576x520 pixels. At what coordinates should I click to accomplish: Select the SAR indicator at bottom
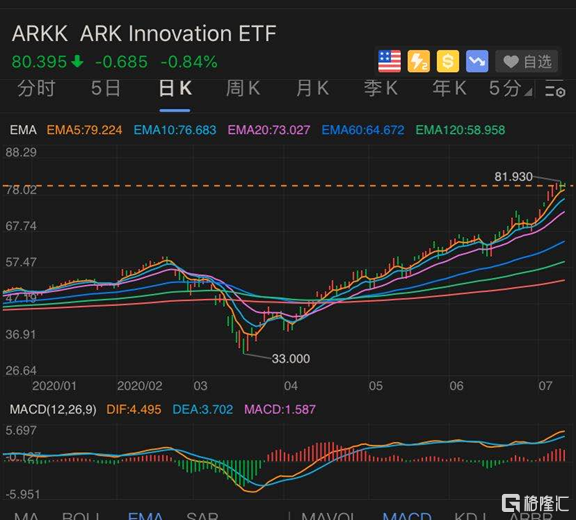tap(202, 516)
